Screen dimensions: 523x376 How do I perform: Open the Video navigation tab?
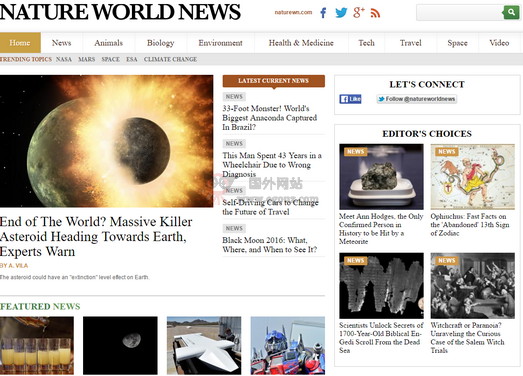[x=499, y=43]
